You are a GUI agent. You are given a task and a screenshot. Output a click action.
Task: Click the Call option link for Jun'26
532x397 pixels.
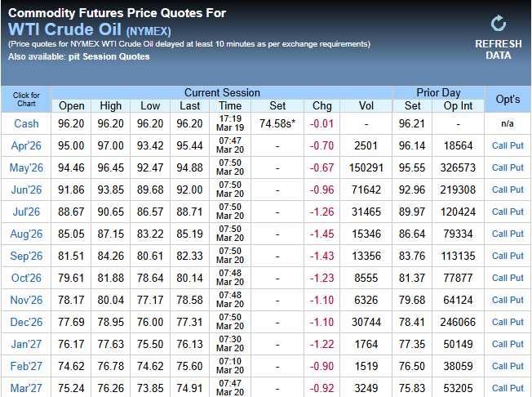pyautogui.click(x=499, y=190)
